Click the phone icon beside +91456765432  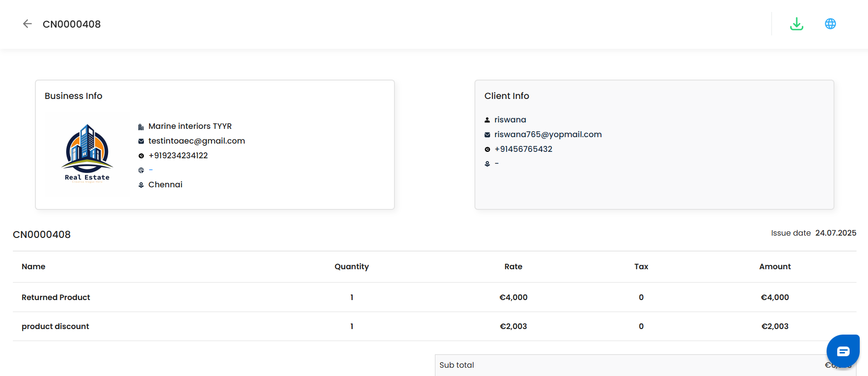click(x=487, y=150)
